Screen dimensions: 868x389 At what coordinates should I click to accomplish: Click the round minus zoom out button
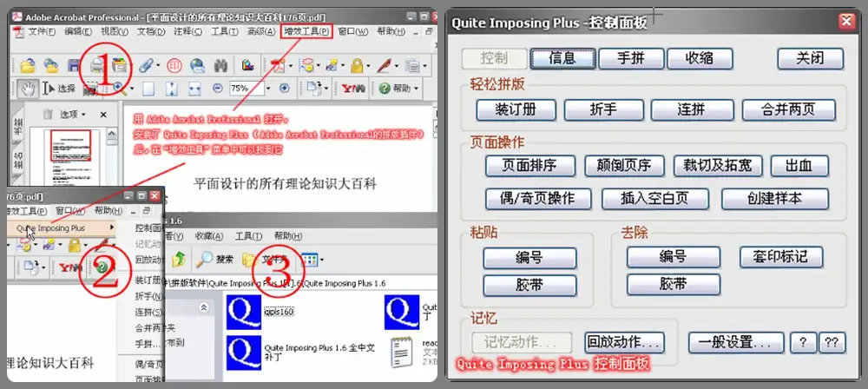[218, 88]
